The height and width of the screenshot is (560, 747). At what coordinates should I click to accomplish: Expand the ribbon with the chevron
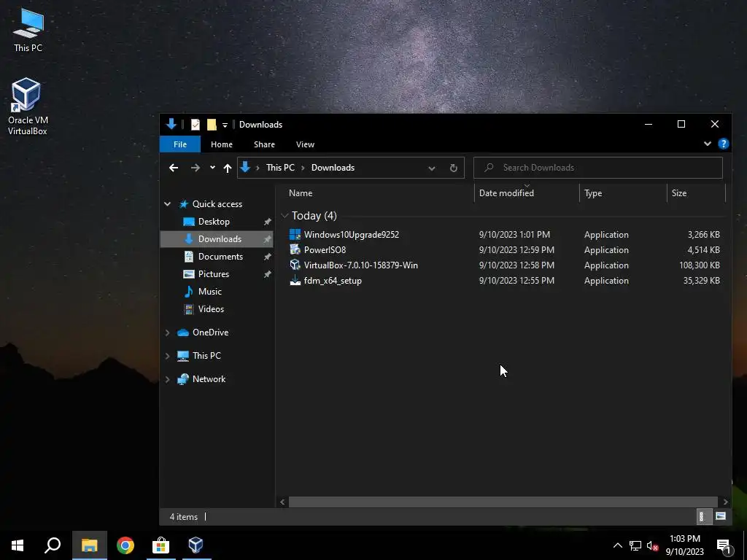tap(708, 144)
